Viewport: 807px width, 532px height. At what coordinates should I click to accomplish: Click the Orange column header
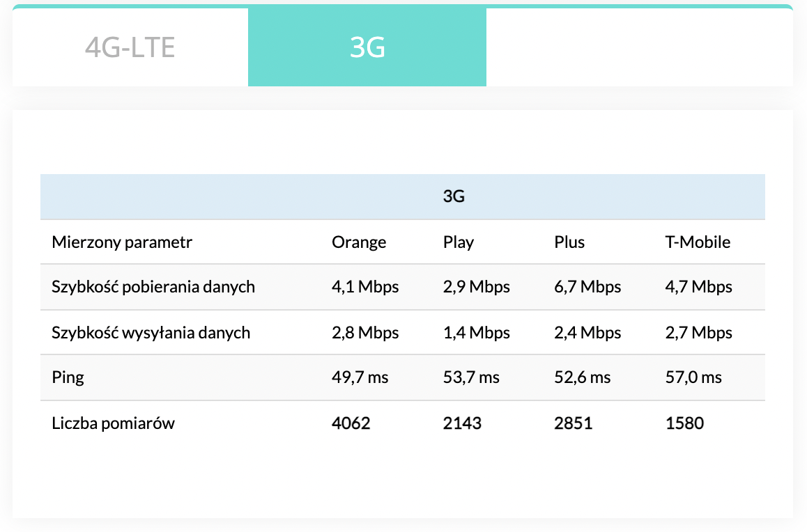pos(359,242)
